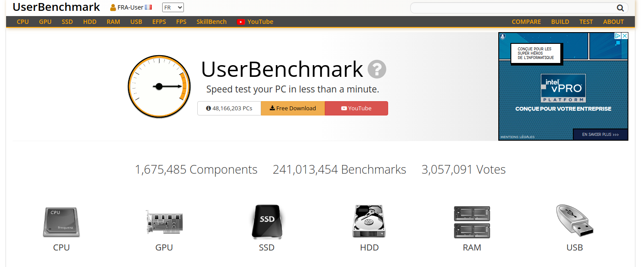Click the Free Download button

coord(293,109)
